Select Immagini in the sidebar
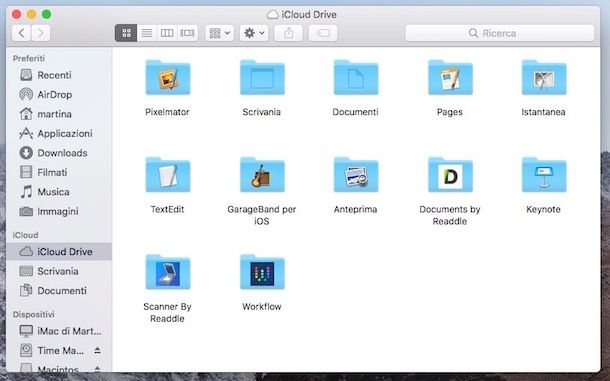The height and width of the screenshot is (381, 610). point(59,211)
